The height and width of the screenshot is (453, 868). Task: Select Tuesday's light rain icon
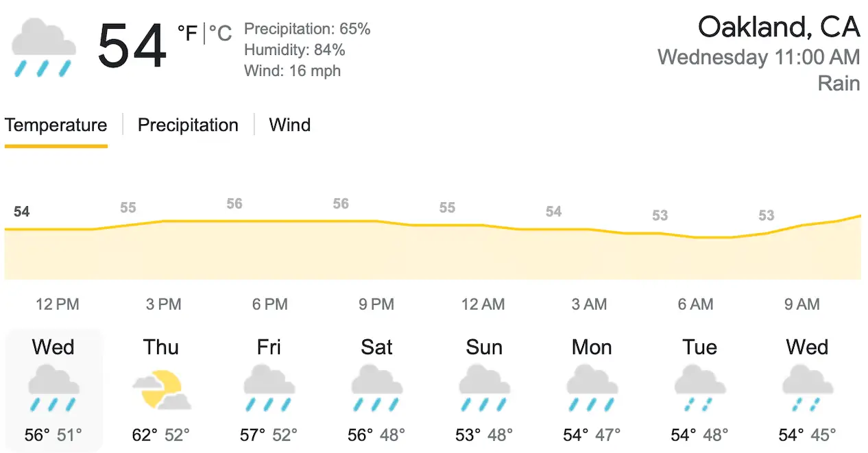(x=699, y=389)
